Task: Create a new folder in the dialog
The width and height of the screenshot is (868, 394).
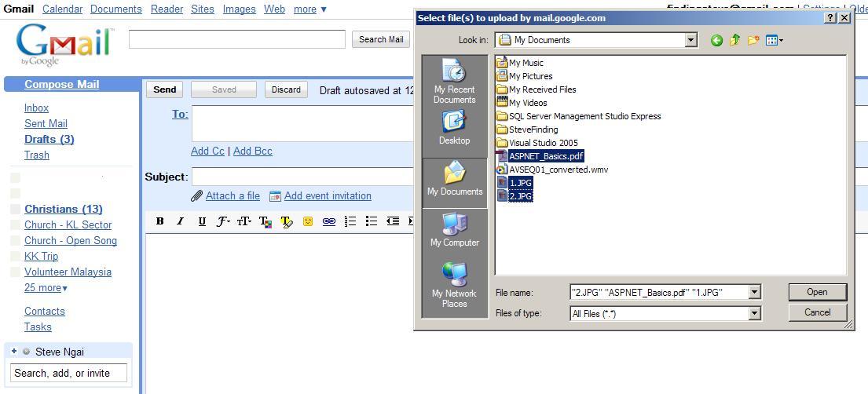Action: pos(753,40)
